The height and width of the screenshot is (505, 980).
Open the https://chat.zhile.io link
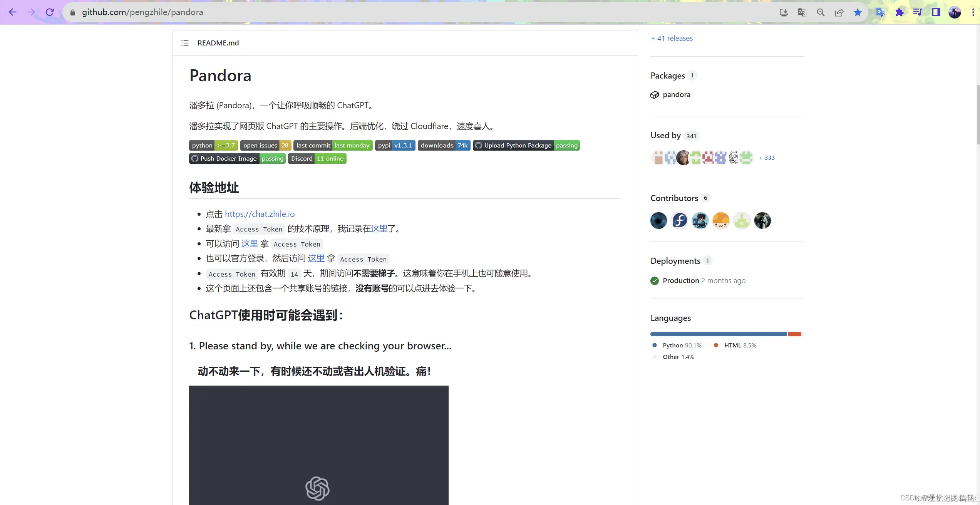(x=260, y=214)
